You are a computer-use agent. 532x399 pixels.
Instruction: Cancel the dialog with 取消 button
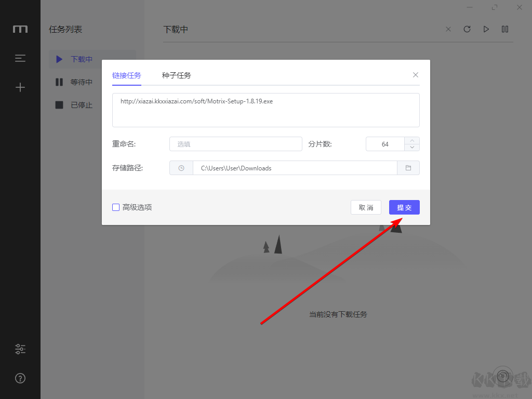366,207
